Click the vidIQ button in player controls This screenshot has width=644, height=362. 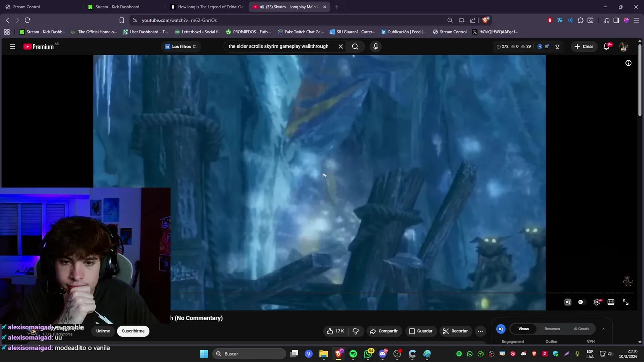point(568,302)
